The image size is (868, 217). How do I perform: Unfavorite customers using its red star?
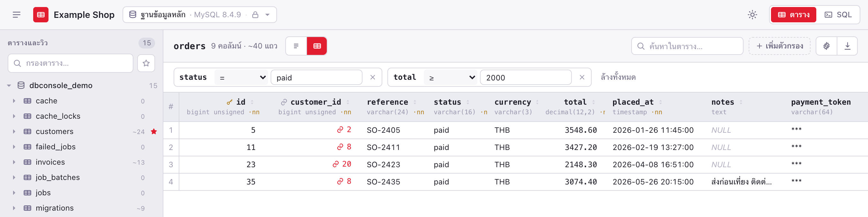(153, 132)
